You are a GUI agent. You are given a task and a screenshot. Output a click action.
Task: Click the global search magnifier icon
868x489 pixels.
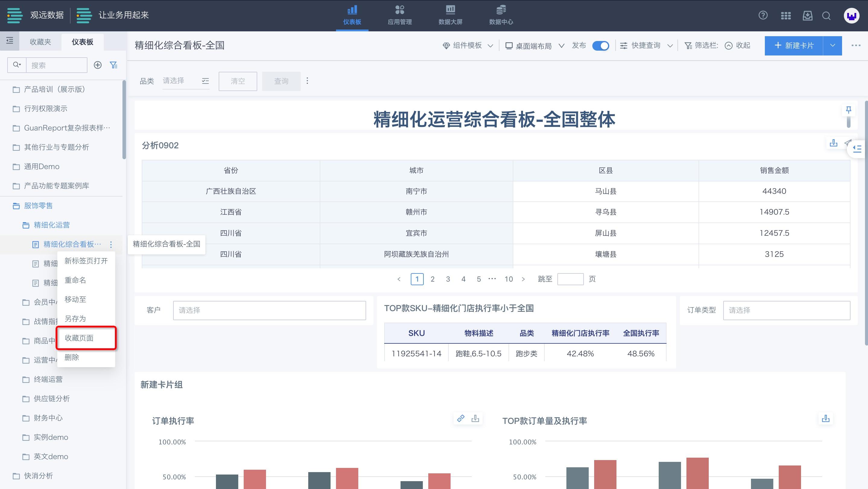click(x=826, y=15)
